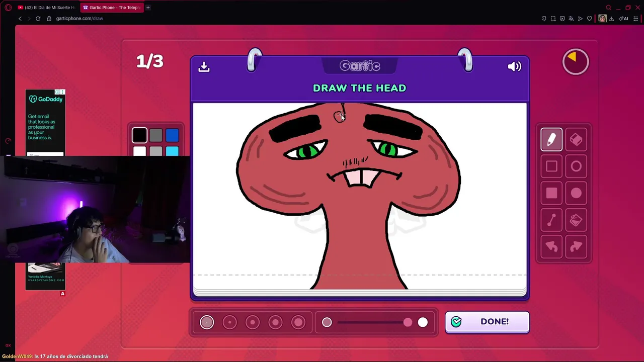Pick the cyan color swatch
The height and width of the screenshot is (362, 644).
(x=172, y=151)
